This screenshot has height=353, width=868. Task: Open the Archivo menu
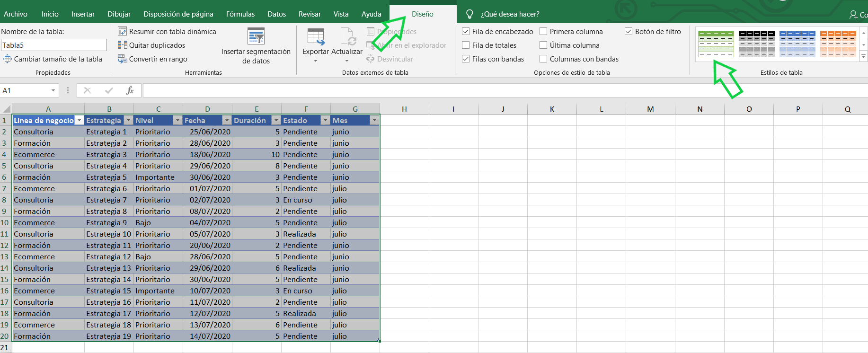(16, 14)
